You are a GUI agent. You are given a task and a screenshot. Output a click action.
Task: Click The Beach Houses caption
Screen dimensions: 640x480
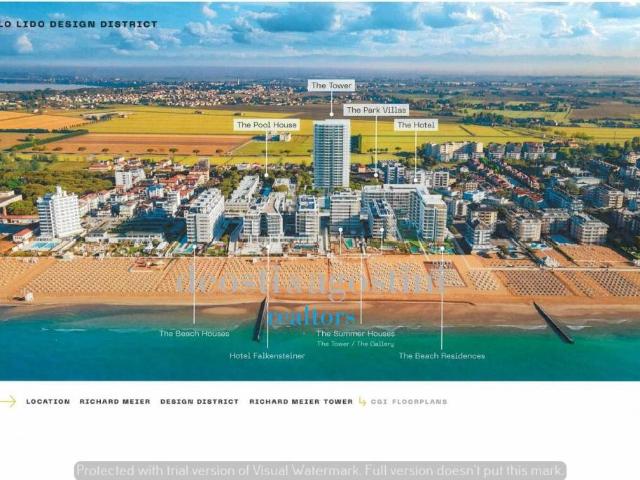pyautogui.click(x=194, y=333)
